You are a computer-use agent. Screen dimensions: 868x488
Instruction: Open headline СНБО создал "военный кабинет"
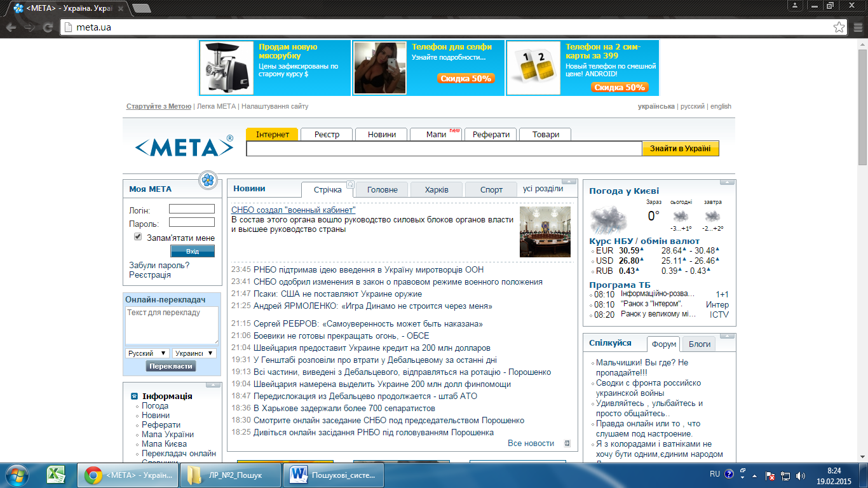[294, 210]
